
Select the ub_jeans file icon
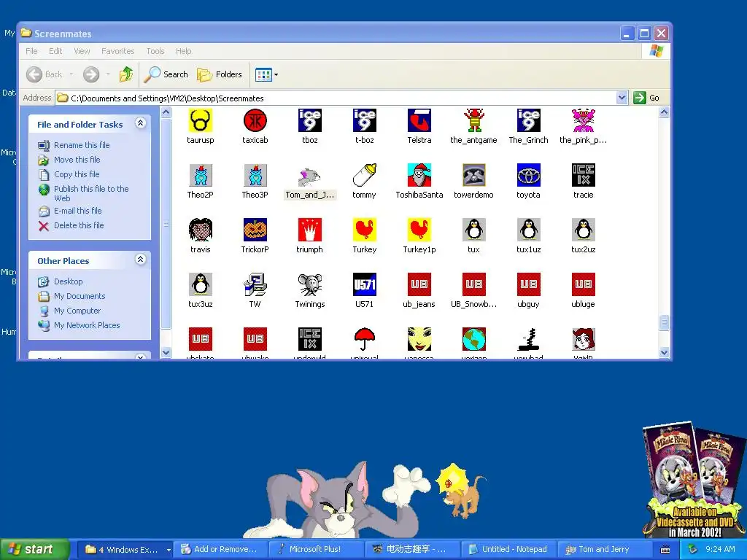[x=419, y=285]
